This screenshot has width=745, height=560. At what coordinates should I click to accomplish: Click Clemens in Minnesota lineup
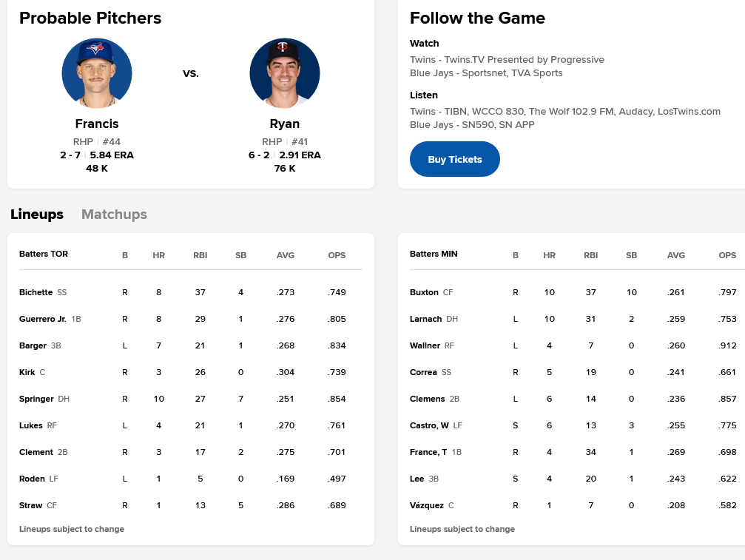tap(428, 399)
